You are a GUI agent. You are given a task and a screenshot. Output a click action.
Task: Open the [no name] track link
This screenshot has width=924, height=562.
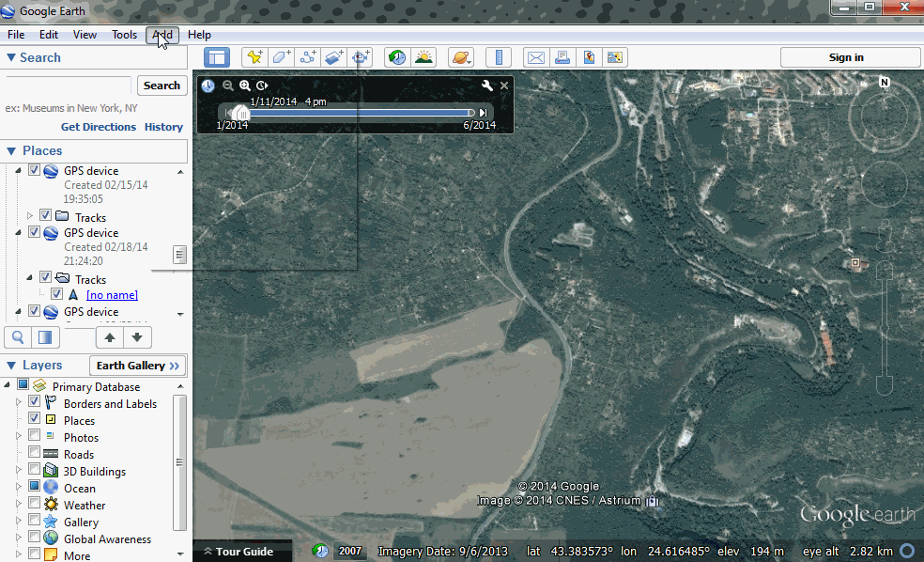point(112,295)
